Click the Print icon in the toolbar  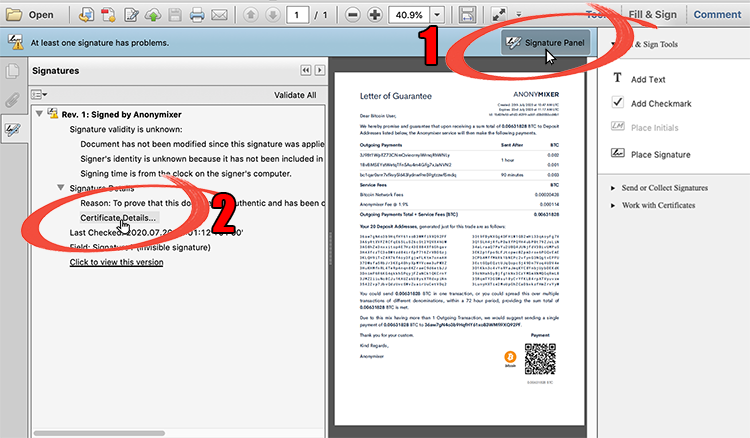coord(198,15)
